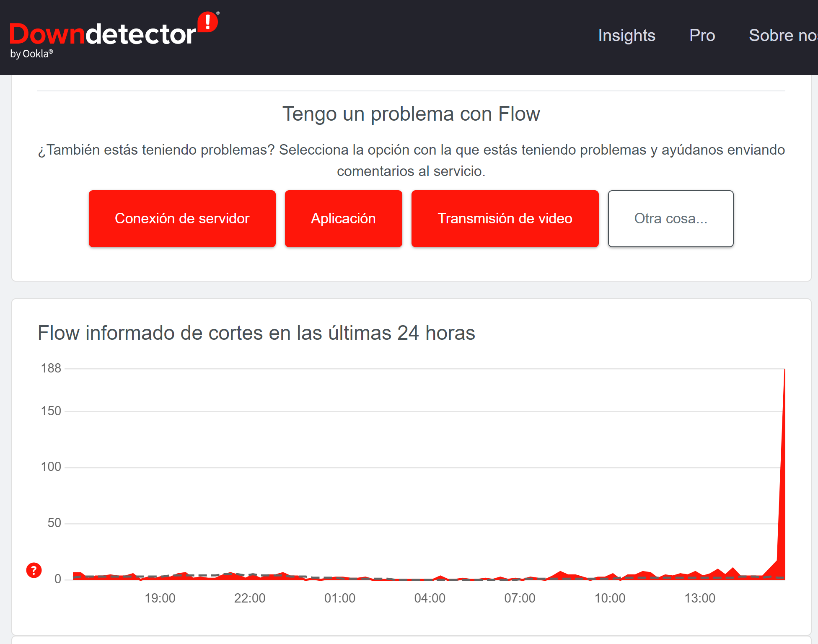This screenshot has width=818, height=644.
Task: Click the 188 y-axis label
Action: [51, 368]
